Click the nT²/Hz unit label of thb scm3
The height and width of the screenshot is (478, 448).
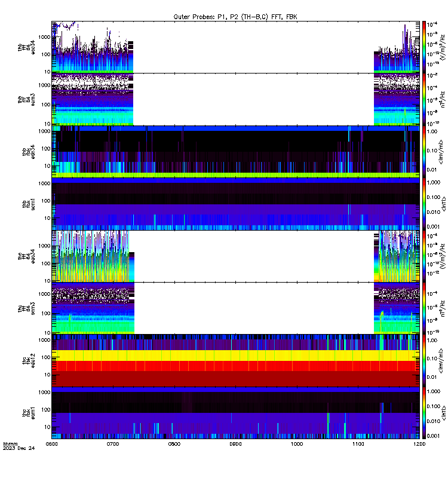443,99
